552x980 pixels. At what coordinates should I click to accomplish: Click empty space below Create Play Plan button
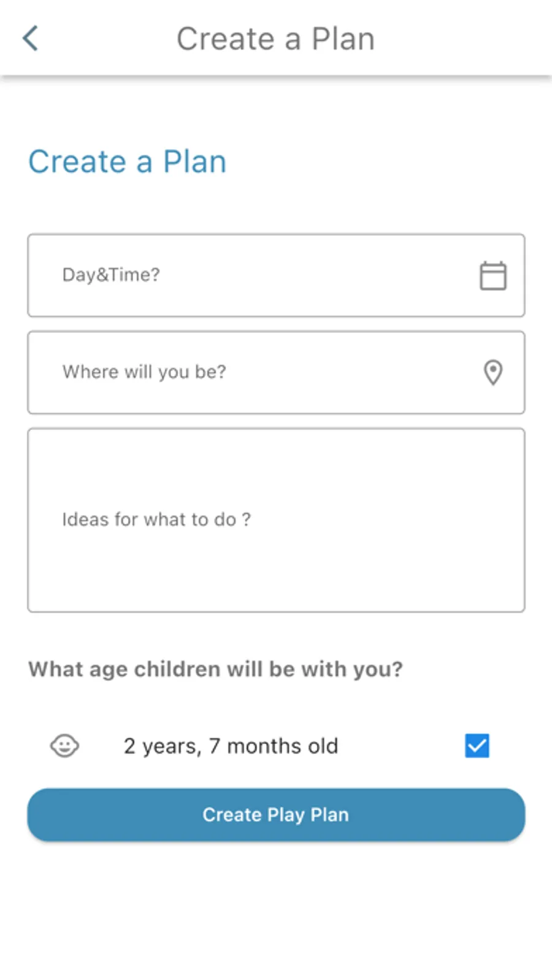click(x=276, y=908)
